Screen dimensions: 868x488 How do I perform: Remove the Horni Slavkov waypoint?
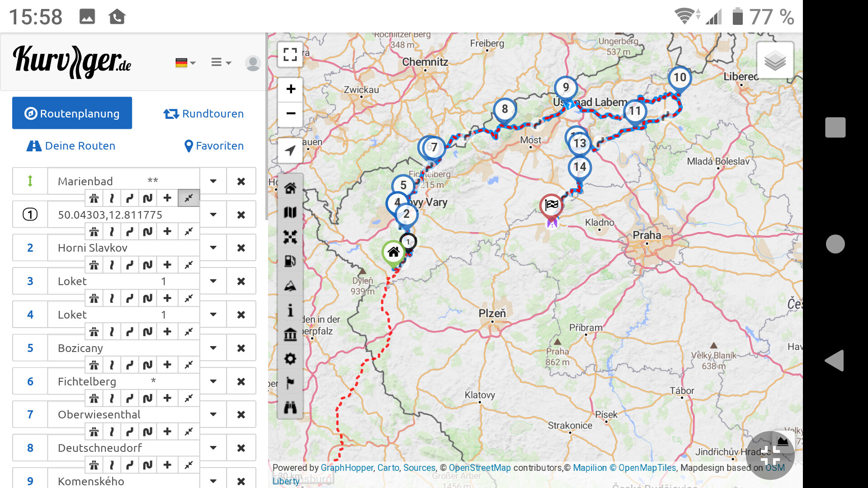point(241,248)
